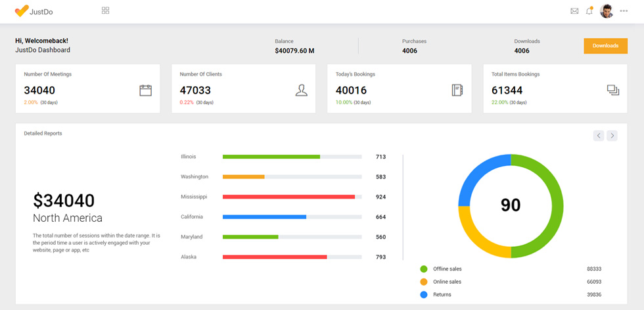Open the grid apps menu icon
Viewport: 644px width, 310px height.
(x=106, y=11)
